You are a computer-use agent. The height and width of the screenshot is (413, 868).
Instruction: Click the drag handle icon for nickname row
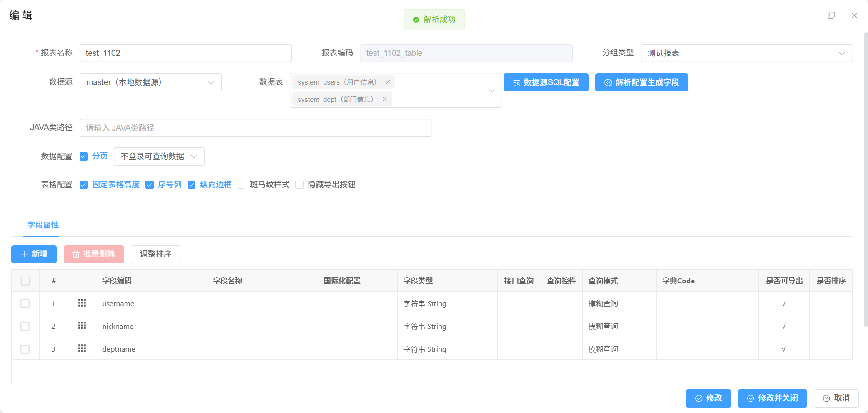coord(82,326)
